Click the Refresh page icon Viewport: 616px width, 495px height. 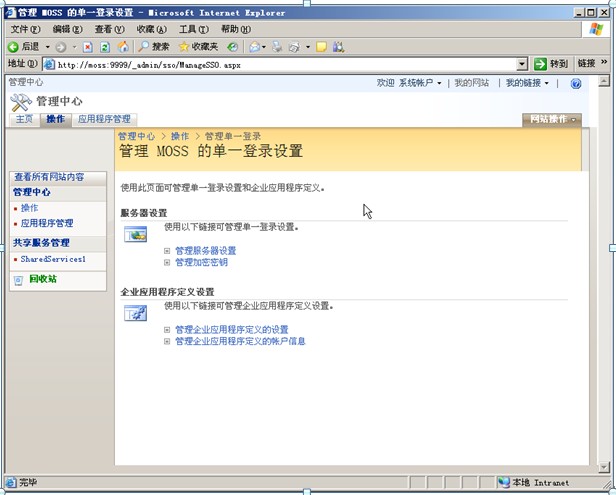click(105, 47)
